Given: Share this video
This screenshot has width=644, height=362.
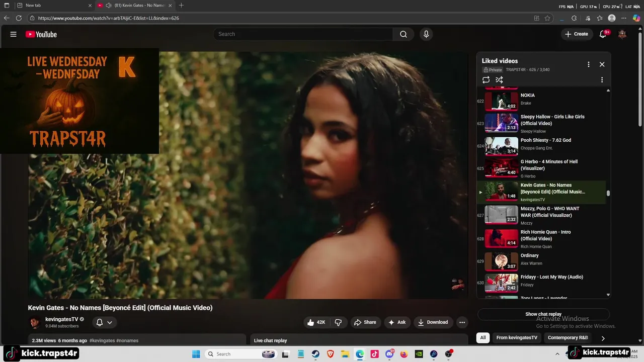Looking at the screenshot, I should [365, 322].
